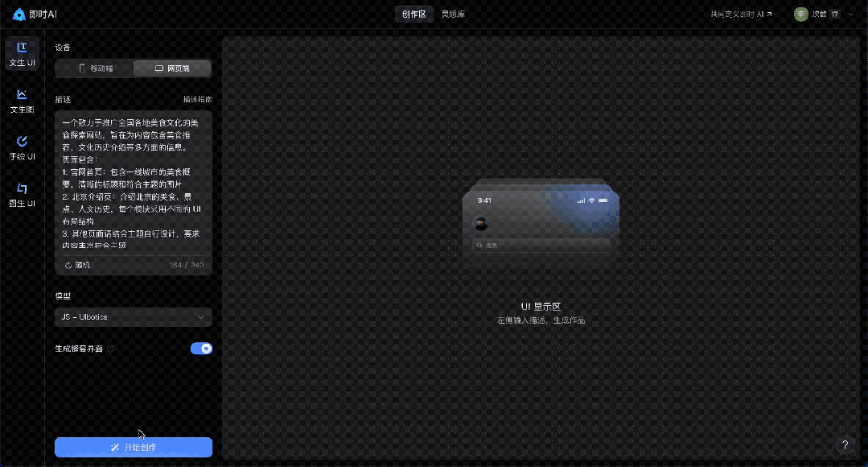Click the info icon beside 生成够写界面
Screen dimensions: 868x467
point(111,349)
